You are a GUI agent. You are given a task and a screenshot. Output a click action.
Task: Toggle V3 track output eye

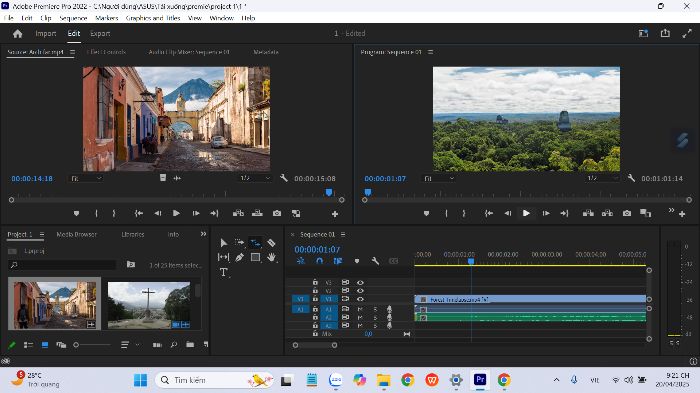click(x=360, y=283)
